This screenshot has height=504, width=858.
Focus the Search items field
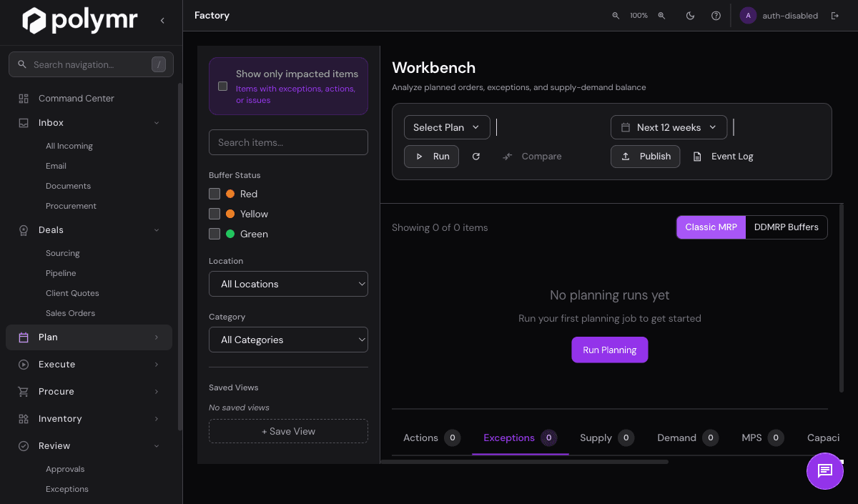[x=288, y=142]
